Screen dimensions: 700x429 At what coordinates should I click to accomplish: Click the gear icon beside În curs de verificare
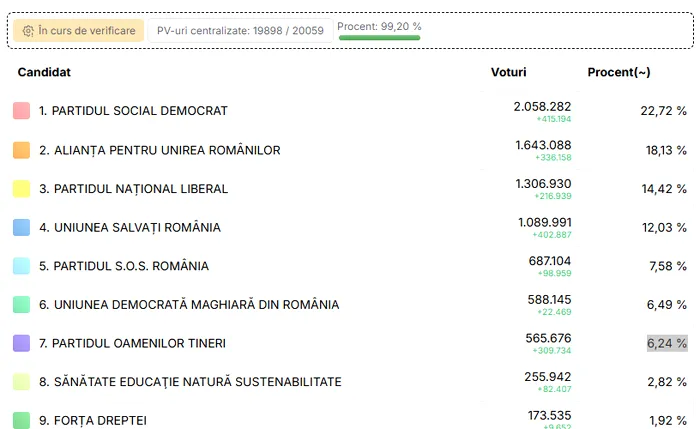point(28,31)
